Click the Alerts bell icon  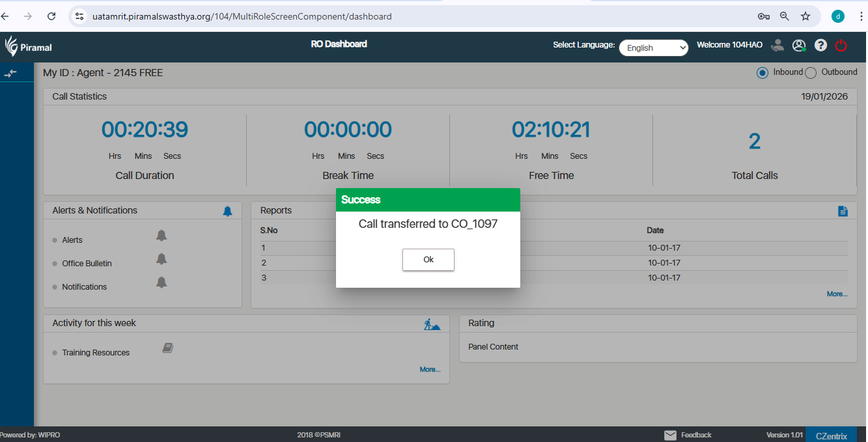[x=161, y=235]
